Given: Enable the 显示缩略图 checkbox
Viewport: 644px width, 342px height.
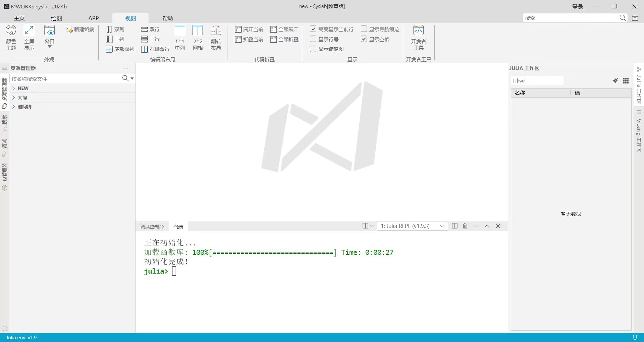Looking at the screenshot, I should point(313,49).
